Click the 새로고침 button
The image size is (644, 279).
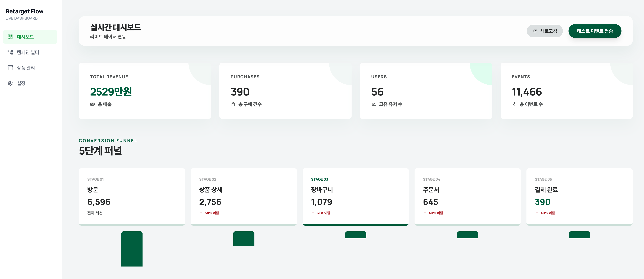[x=545, y=31]
